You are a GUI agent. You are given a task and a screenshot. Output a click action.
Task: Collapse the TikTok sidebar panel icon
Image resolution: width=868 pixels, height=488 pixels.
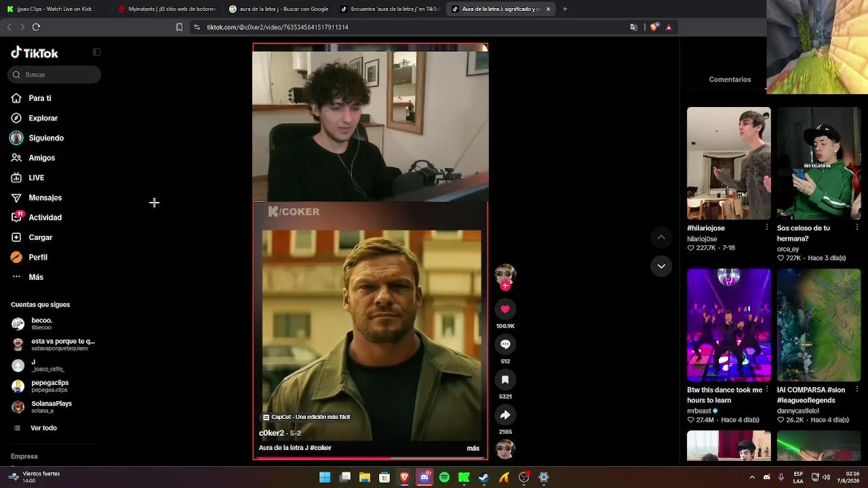(96, 52)
